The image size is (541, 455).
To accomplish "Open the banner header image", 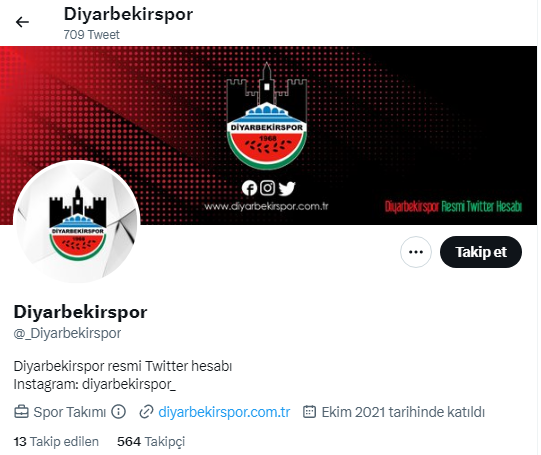I will click(x=268, y=135).
